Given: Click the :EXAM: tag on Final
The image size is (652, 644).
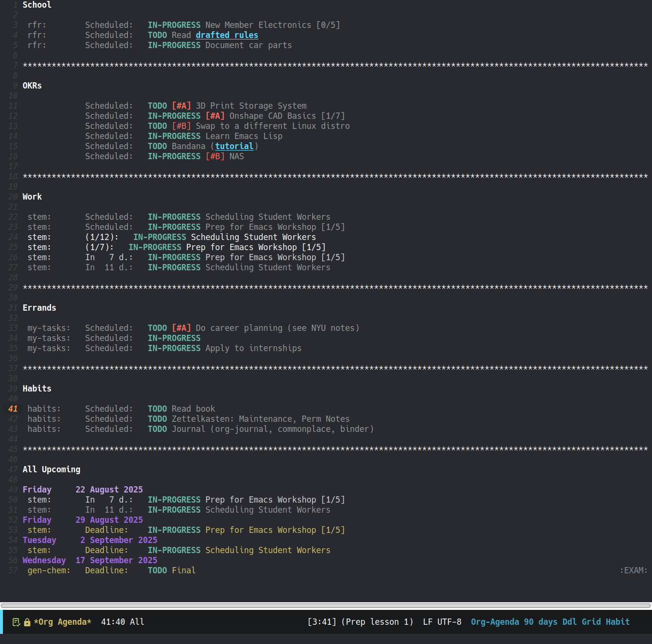Looking at the screenshot, I should pyautogui.click(x=633, y=570).
